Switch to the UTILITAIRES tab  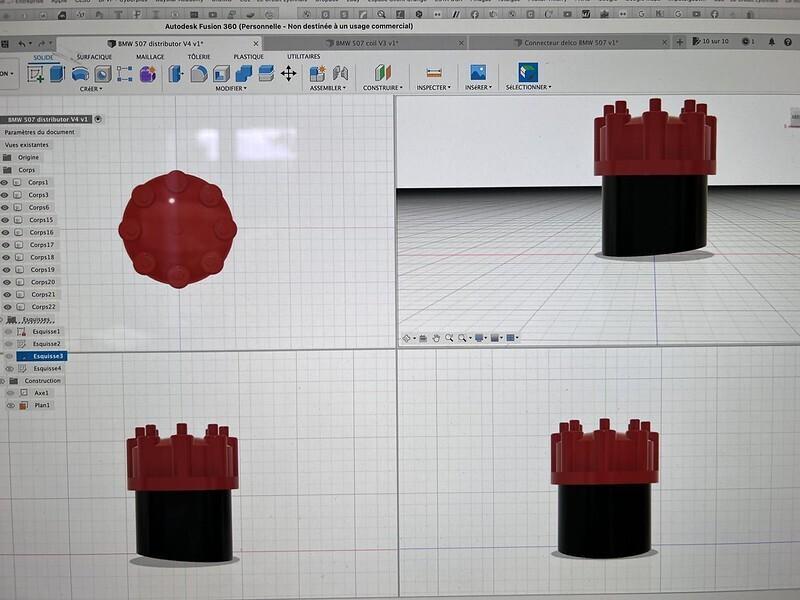(x=304, y=56)
